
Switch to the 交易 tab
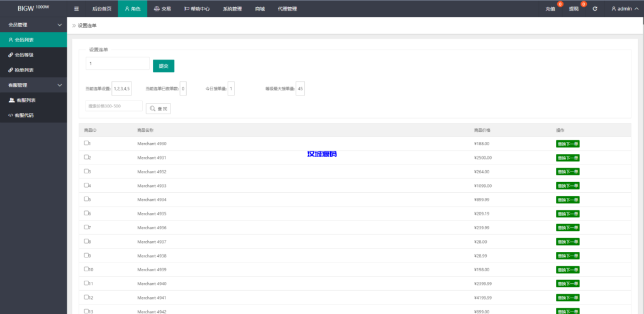pyautogui.click(x=162, y=9)
